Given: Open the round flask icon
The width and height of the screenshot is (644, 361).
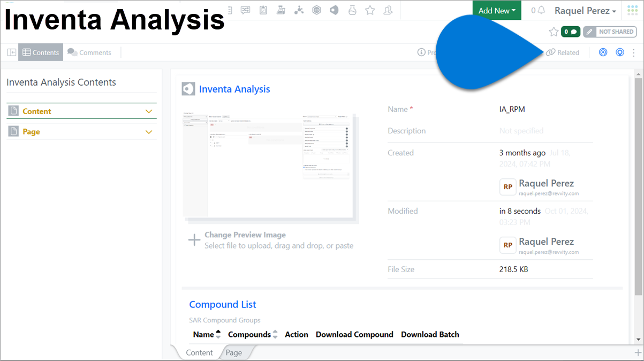Looking at the screenshot, I should click(352, 10).
